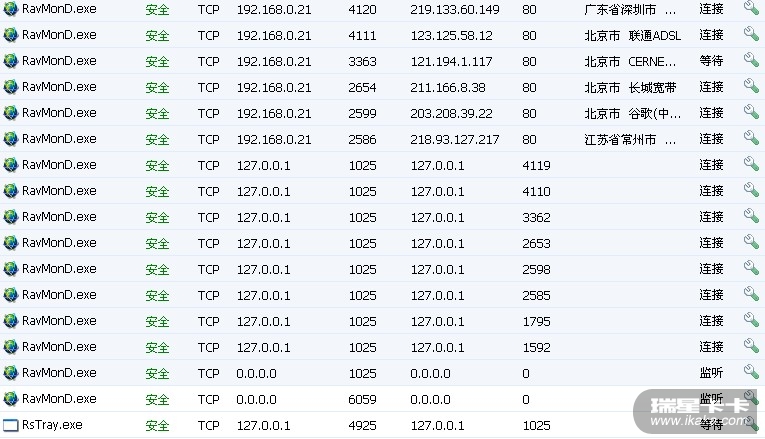Select the RavMonD.exe row with local port 3363

pyautogui.click(x=59, y=61)
